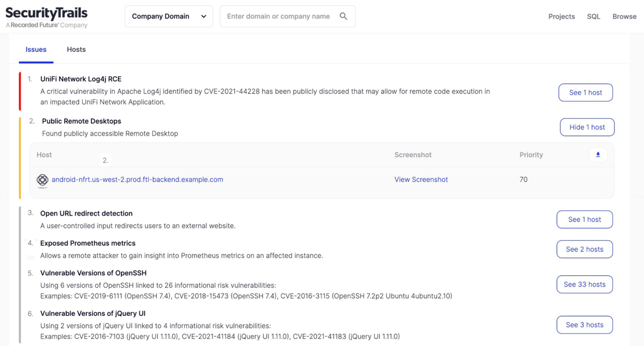The image size is (644, 346).
Task: Show 3 hosts for Vulnerable jQuery UI
Action: (x=584, y=325)
